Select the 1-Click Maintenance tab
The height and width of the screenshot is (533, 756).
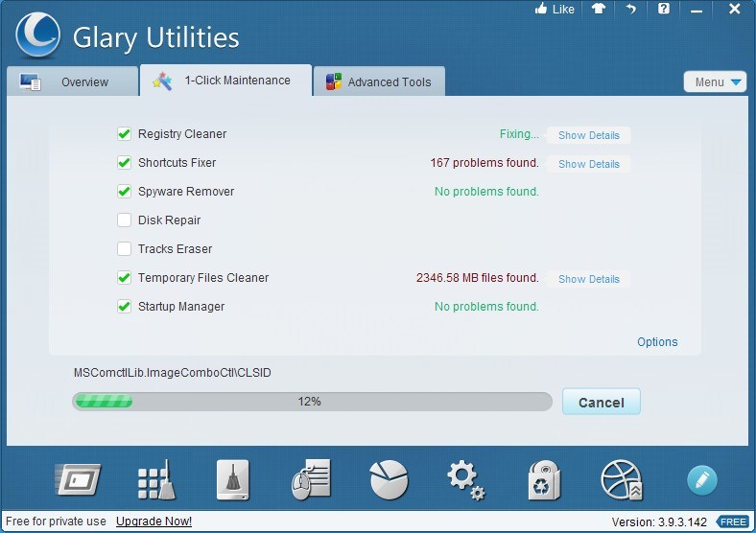[x=225, y=80]
